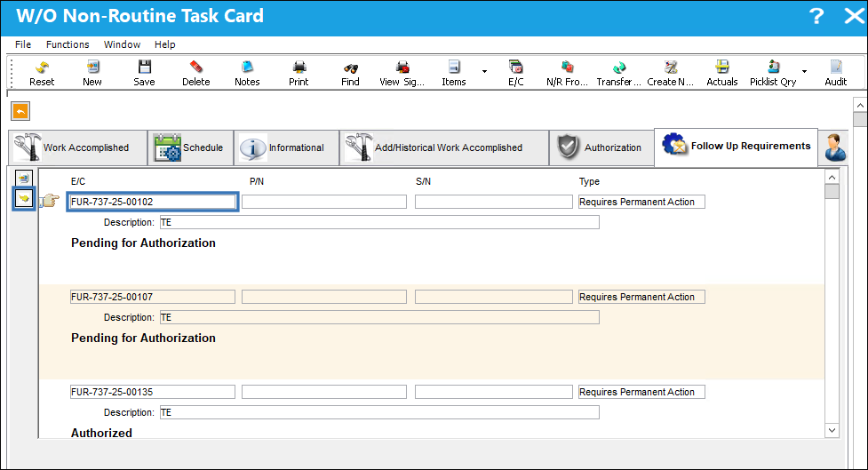
Task: Click the Type field of FUR-737-25-00107
Action: coord(641,297)
